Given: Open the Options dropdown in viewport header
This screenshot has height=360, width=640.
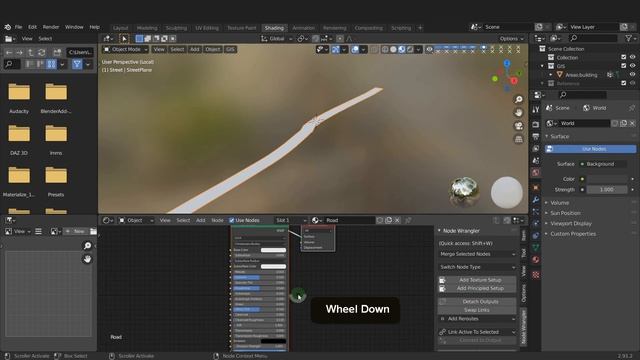Looking at the screenshot, I should coord(511,39).
